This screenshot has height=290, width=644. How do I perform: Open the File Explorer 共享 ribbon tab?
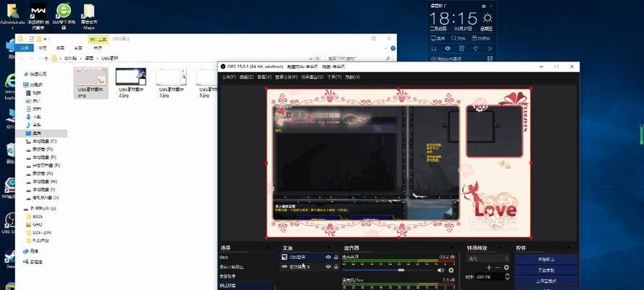click(60, 48)
